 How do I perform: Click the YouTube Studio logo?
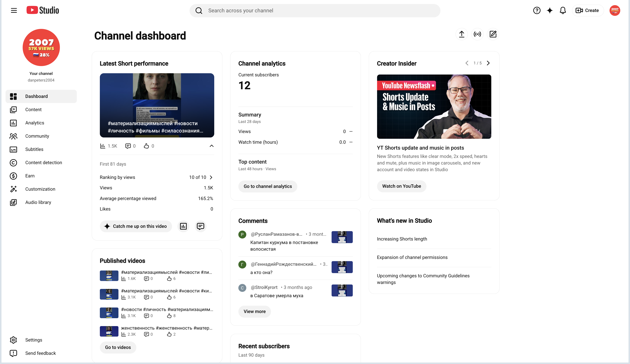(x=43, y=10)
